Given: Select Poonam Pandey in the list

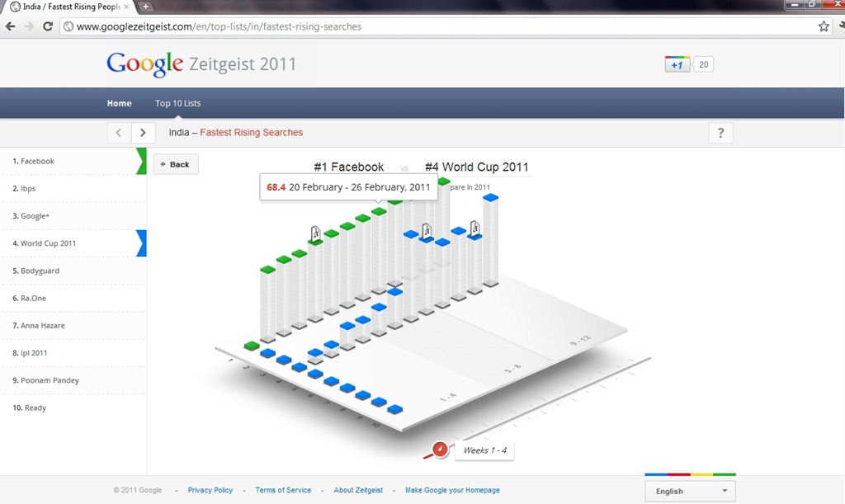Looking at the screenshot, I should click(x=73, y=381).
